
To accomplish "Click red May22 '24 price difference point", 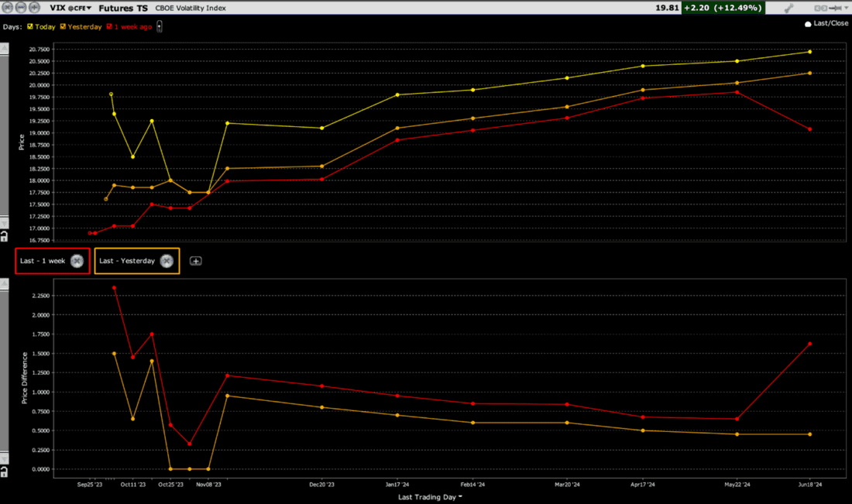I will click(737, 419).
